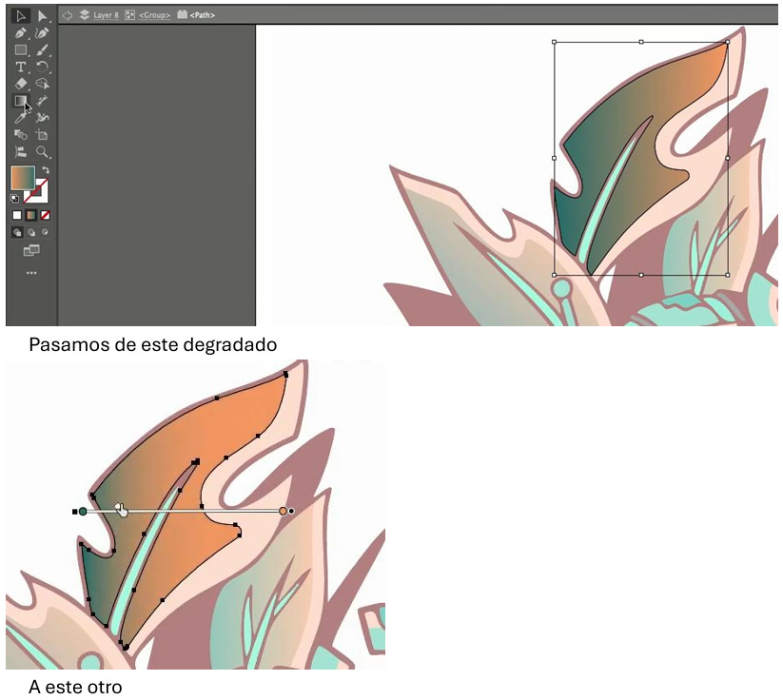
Task: Click the group icon beside <Group>
Action: [x=129, y=15]
